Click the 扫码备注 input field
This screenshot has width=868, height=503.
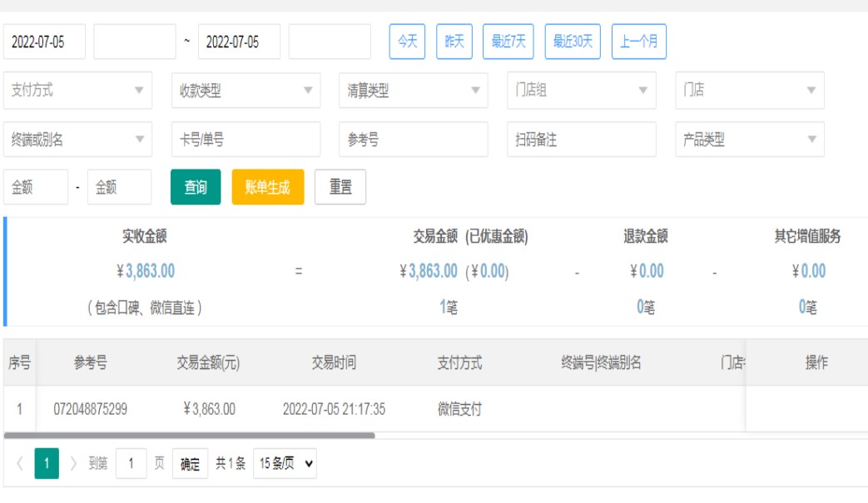tap(581, 140)
